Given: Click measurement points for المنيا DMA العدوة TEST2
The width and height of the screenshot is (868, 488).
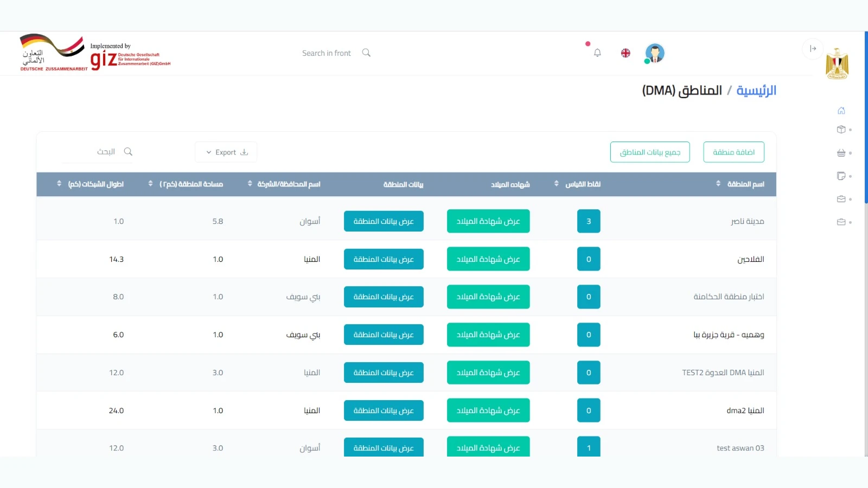Looking at the screenshot, I should pos(589,373).
